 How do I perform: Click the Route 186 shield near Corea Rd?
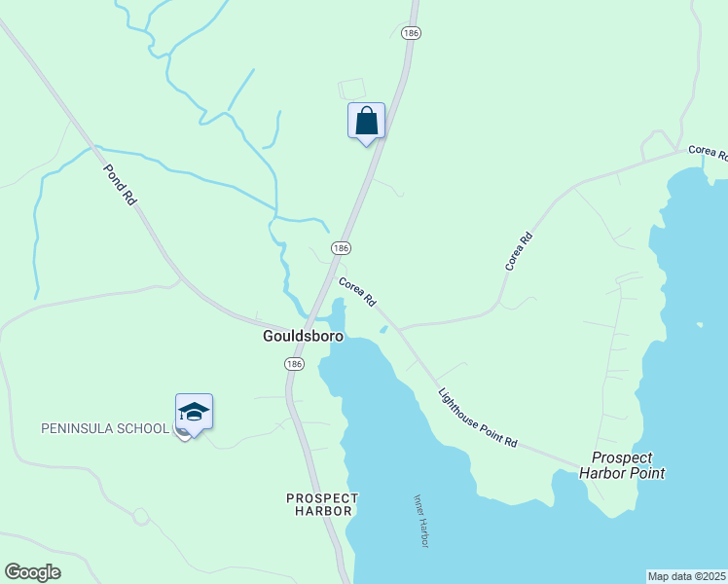[342, 248]
